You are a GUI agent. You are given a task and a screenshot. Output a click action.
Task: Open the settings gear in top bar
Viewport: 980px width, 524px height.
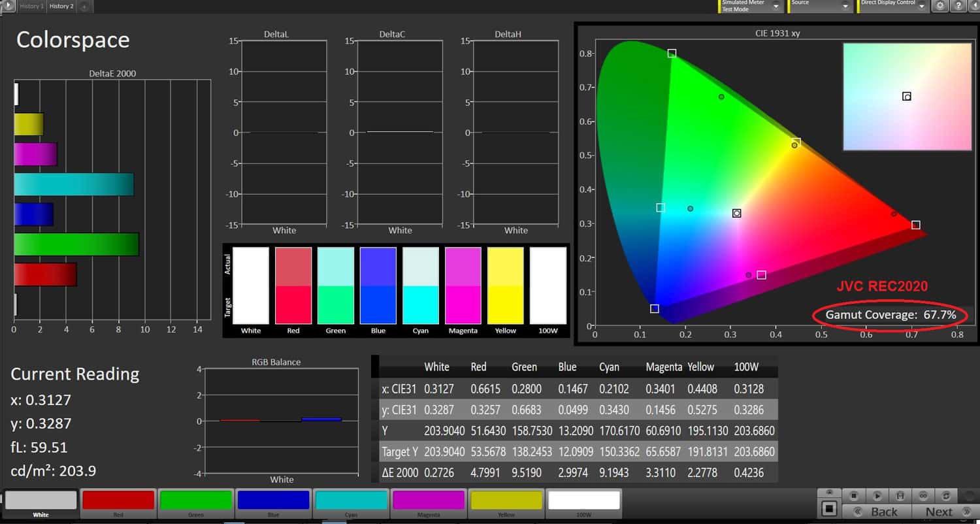[x=940, y=6]
